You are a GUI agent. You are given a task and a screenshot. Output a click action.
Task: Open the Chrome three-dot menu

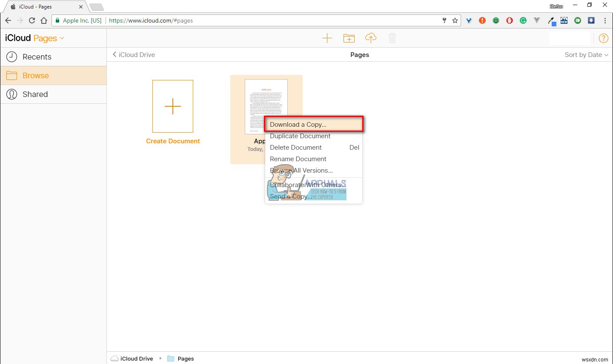click(605, 20)
